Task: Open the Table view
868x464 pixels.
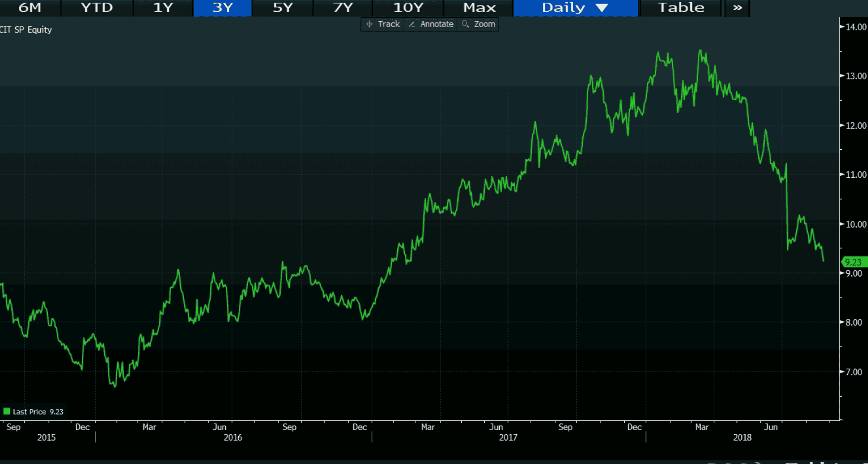Action: [681, 8]
